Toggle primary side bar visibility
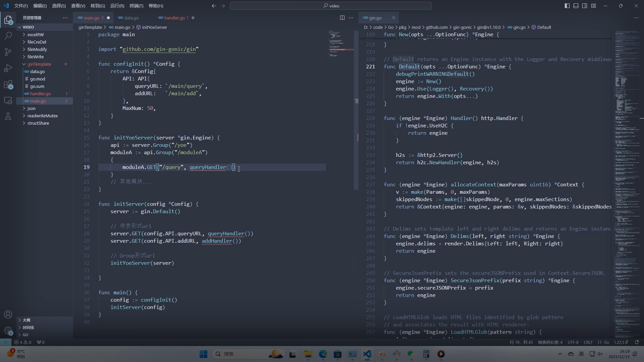This screenshot has width=644, height=362. (x=567, y=6)
